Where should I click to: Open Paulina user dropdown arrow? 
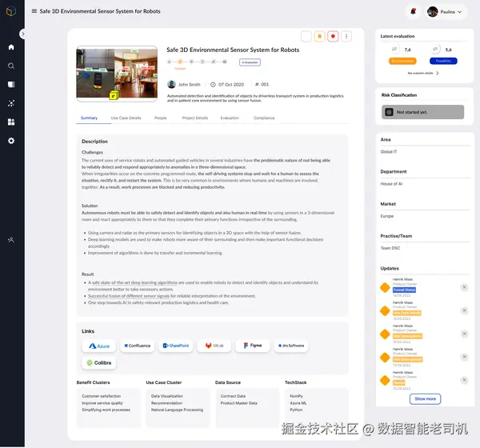(459, 12)
